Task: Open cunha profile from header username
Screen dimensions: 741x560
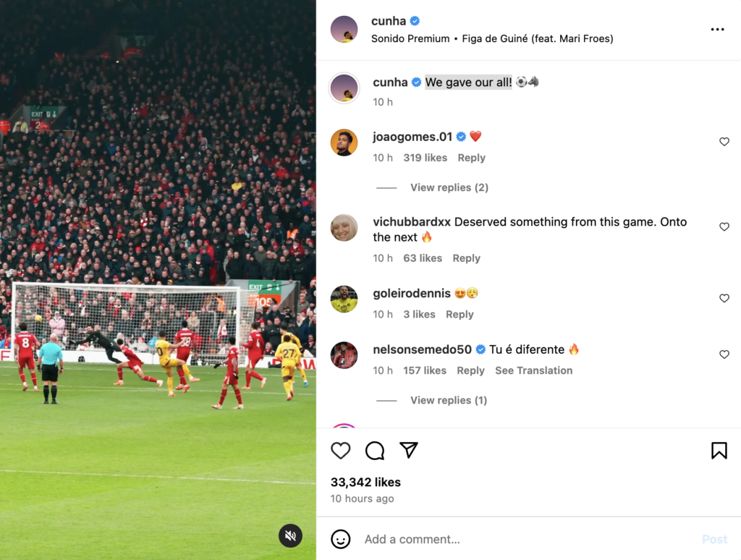Action: pos(389,21)
